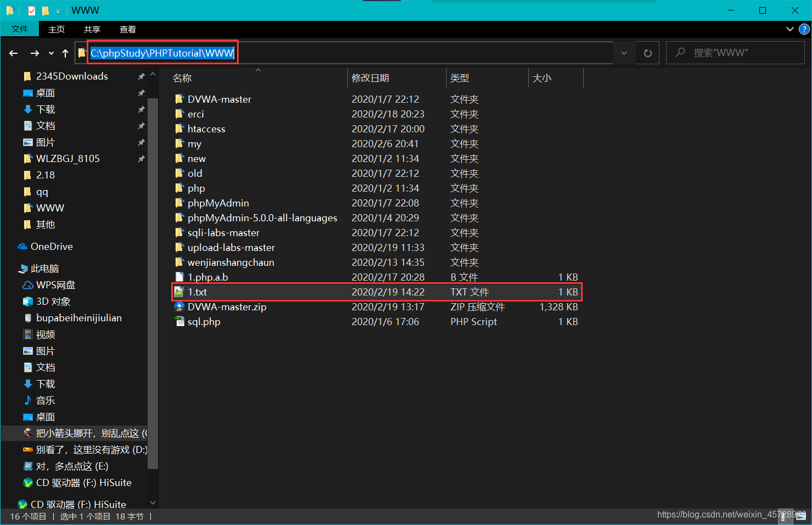The height and width of the screenshot is (525, 812).
Task: Open bupabeiheinijiulian device in sidebar
Action: [78, 318]
